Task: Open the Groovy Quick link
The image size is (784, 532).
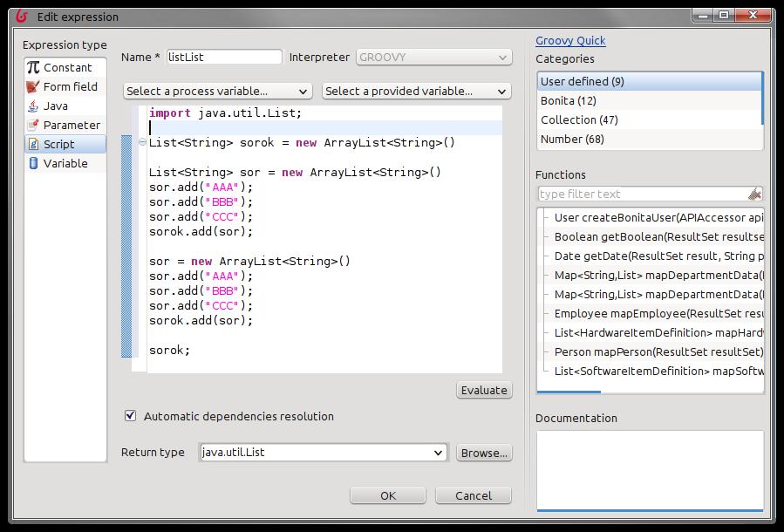Action: coord(570,41)
